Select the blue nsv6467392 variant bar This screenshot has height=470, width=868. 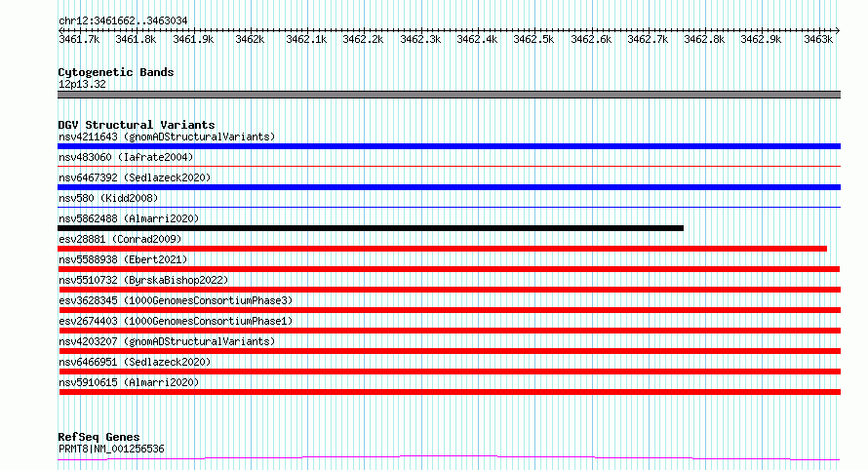point(449,187)
